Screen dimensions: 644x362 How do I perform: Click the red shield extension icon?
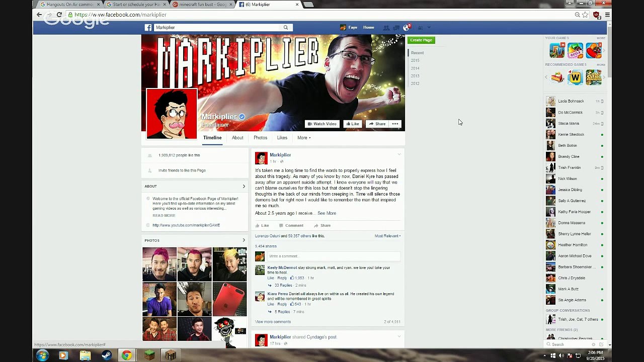[596, 15]
